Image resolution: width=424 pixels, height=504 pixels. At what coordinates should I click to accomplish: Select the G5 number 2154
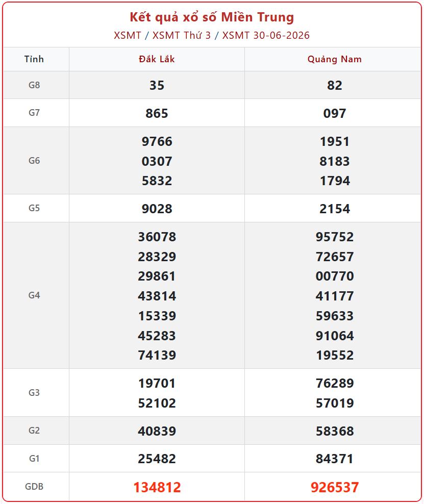(334, 209)
